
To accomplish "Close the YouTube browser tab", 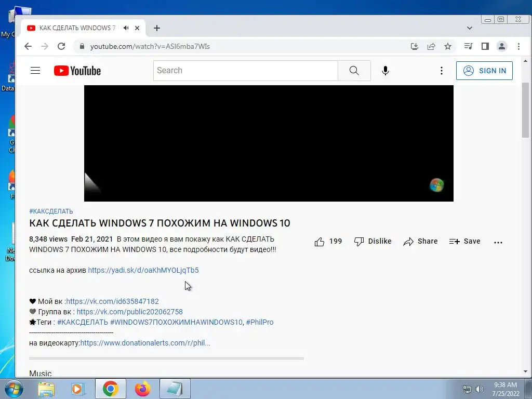I will pos(137,28).
